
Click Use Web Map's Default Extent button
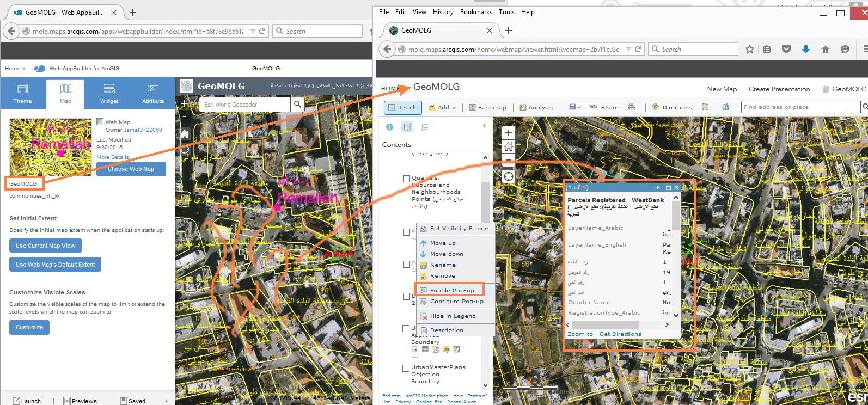point(55,265)
